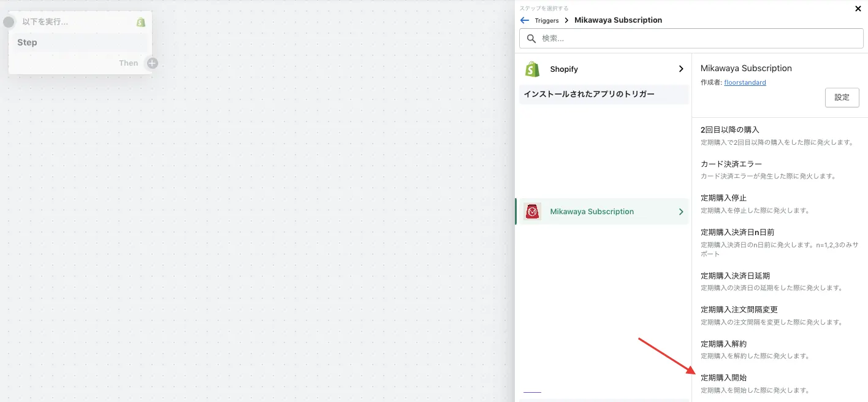
Task: Click the Mikawaya Subscription panel heading
Action: point(746,68)
